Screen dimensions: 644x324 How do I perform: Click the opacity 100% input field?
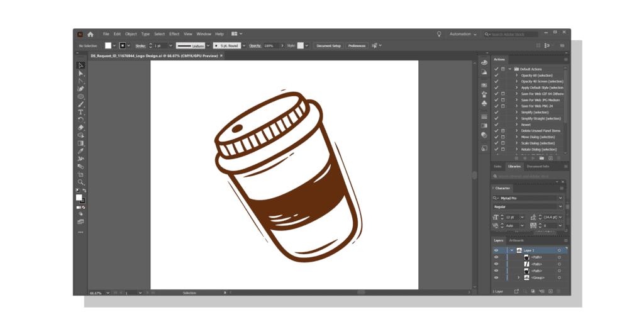tap(271, 46)
